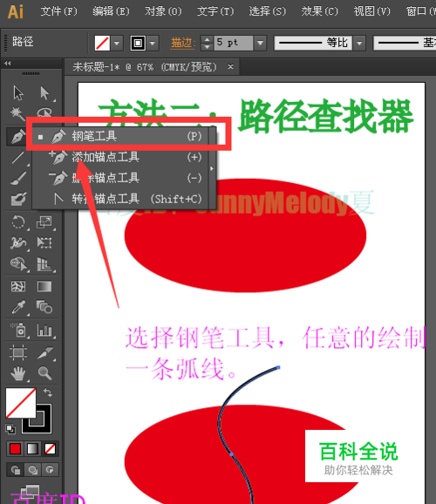Screen dimensions: 436x504
Task: Select the Shape Builder tool
Action: click(x=18, y=264)
